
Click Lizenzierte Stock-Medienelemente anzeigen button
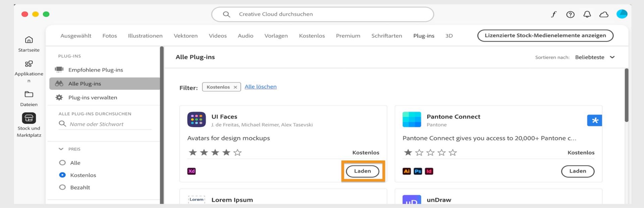click(545, 36)
